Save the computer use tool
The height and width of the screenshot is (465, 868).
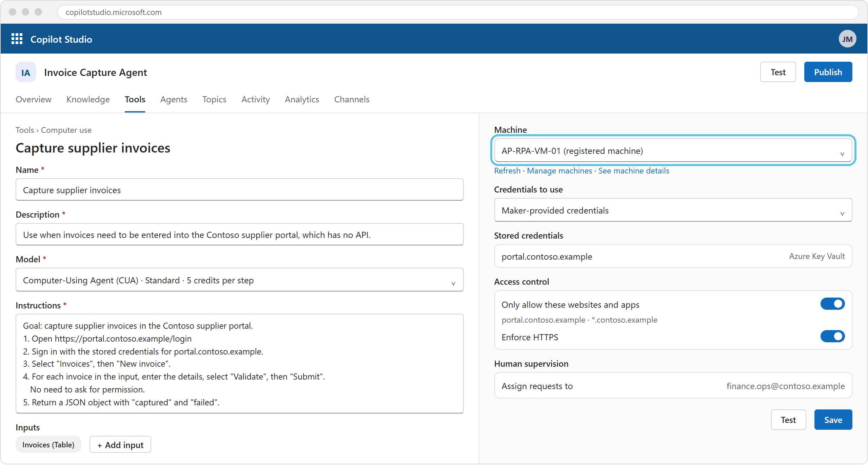(833, 420)
